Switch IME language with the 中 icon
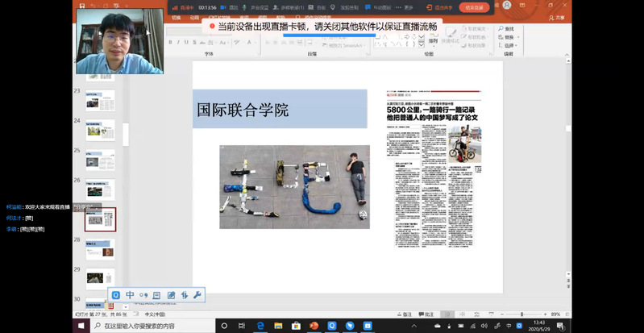 130,295
